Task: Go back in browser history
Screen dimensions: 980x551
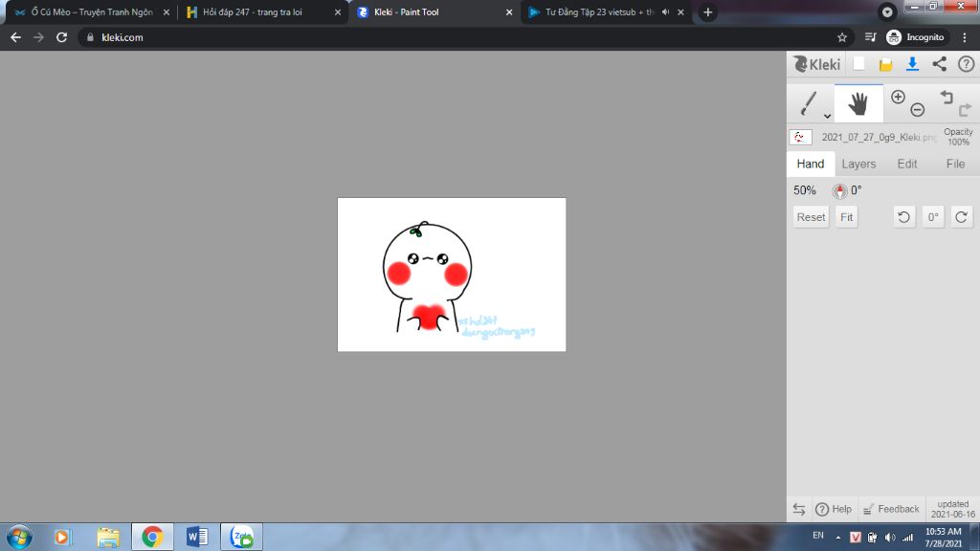Action: tap(15, 37)
